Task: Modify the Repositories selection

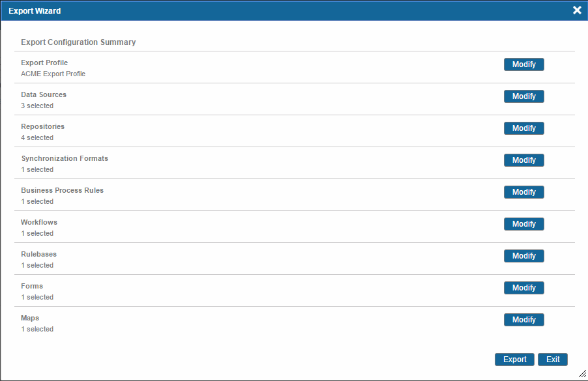Action: pyautogui.click(x=524, y=128)
